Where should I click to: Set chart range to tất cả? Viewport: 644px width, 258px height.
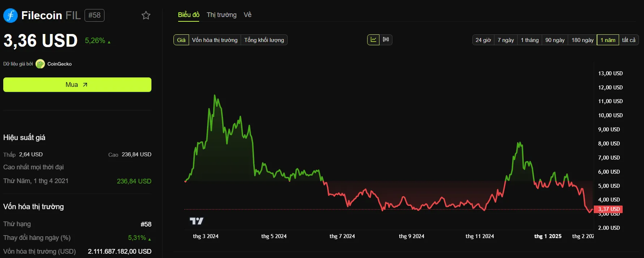coord(629,40)
